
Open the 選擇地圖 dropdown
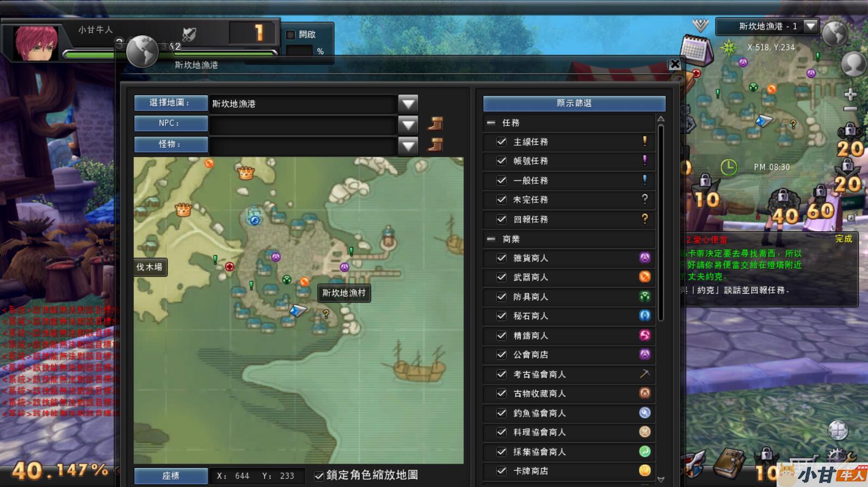pos(408,103)
